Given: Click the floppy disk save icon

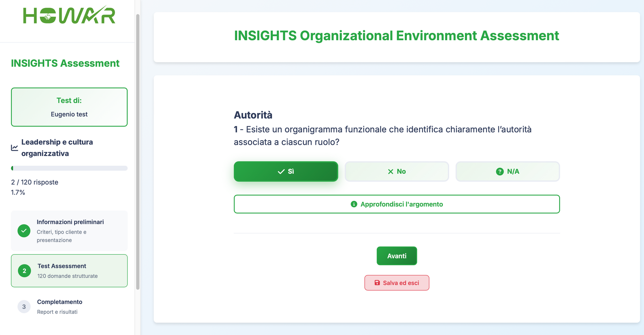Looking at the screenshot, I should point(377,283).
